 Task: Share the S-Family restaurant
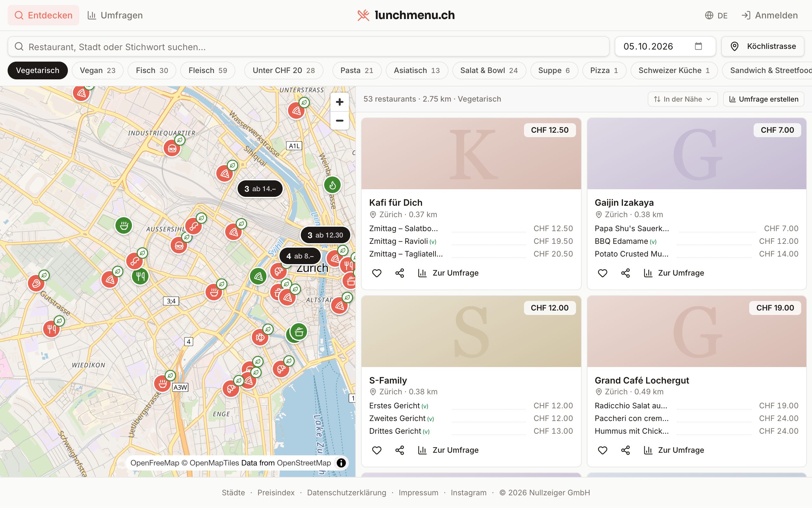399,450
